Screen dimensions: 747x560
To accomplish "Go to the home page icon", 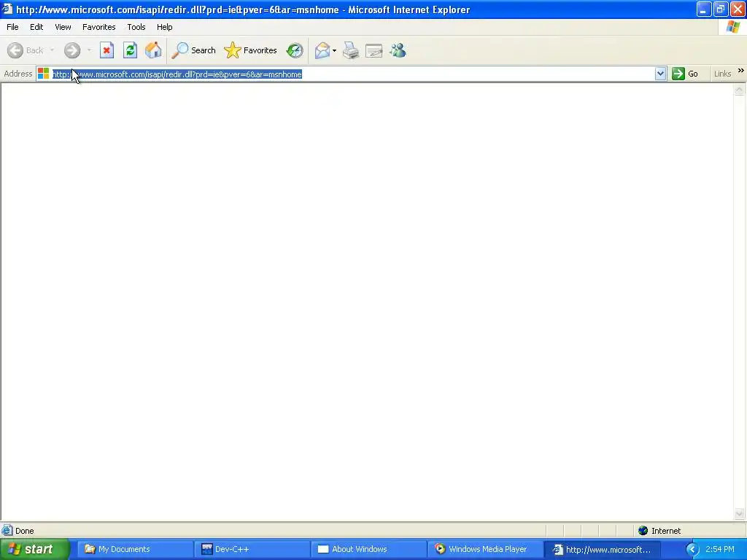I will pos(153,50).
